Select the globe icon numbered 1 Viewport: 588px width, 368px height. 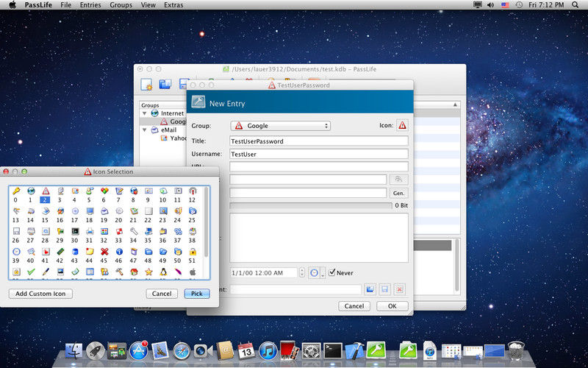pyautogui.click(x=31, y=191)
